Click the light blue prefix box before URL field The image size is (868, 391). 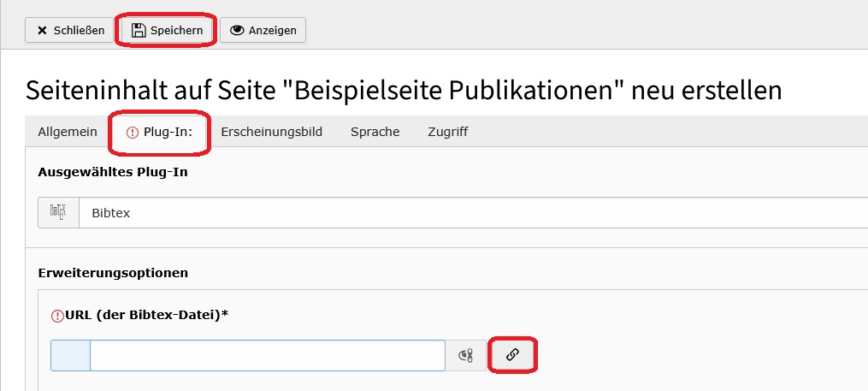pos(70,355)
